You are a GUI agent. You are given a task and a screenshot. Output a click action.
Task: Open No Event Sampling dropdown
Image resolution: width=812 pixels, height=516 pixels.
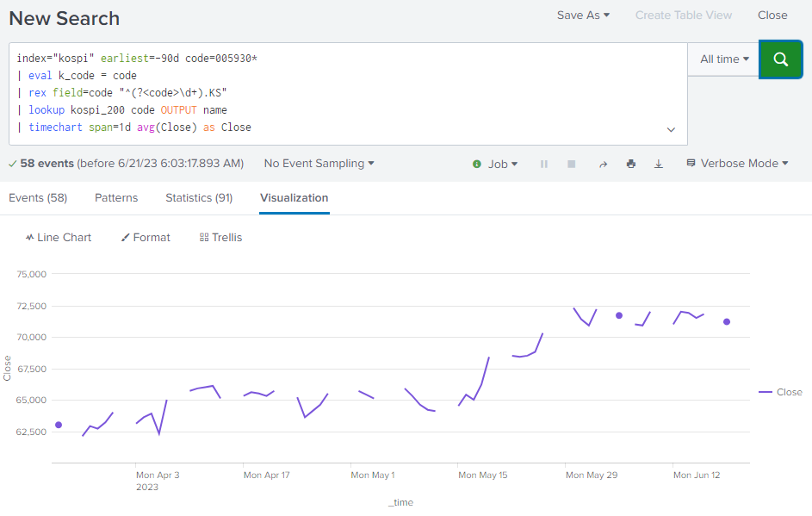pos(319,164)
